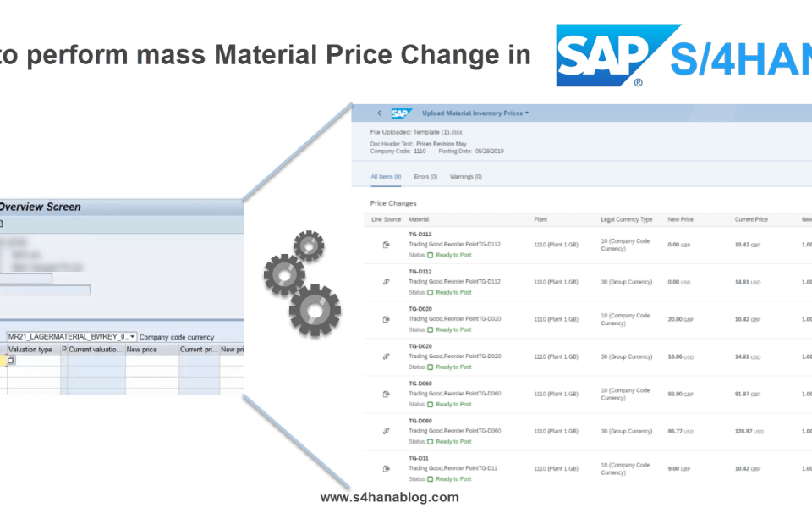Click line source icon for first TG-D112 row
The height and width of the screenshot is (508, 812).
pos(386,245)
